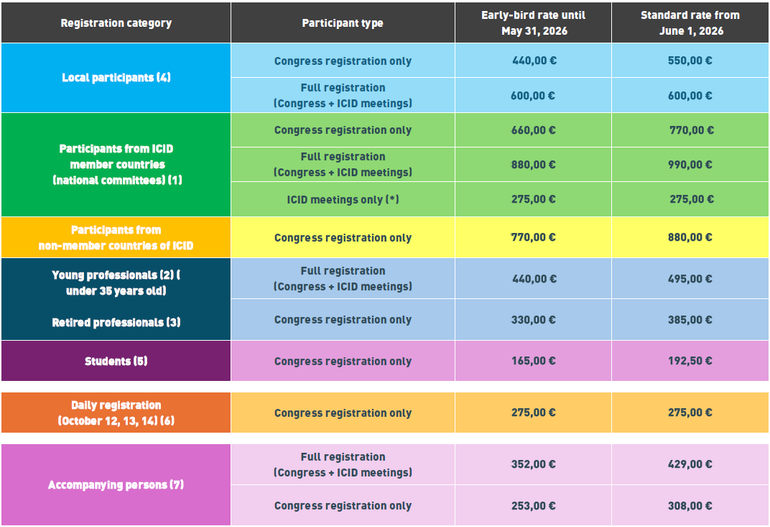Select the ICID member countries category cell

(116, 164)
